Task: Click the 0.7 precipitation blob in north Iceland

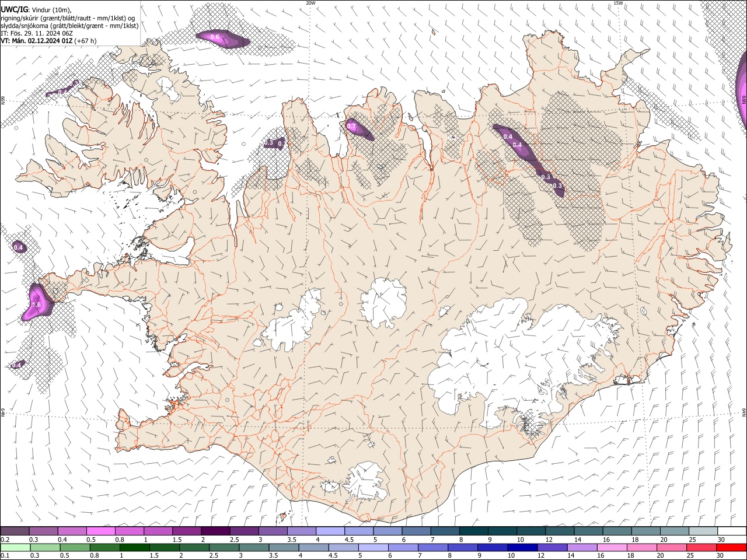Action: click(x=358, y=129)
